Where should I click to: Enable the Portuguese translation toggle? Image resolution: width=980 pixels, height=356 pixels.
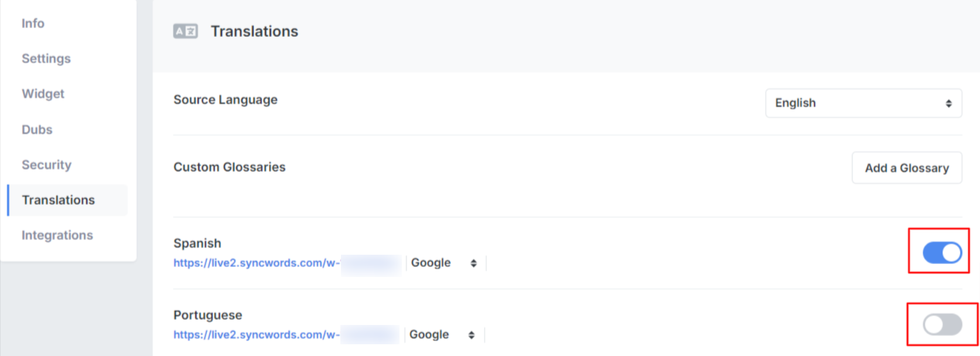942,324
